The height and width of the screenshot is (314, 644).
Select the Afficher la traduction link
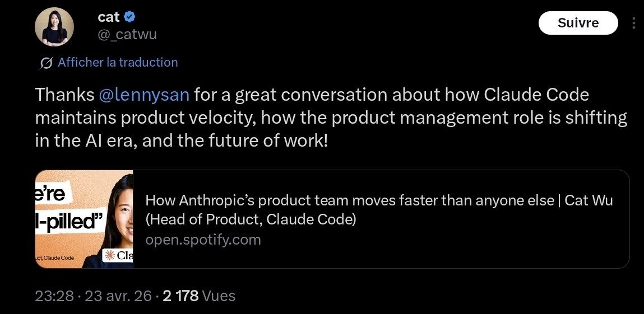[x=118, y=62]
